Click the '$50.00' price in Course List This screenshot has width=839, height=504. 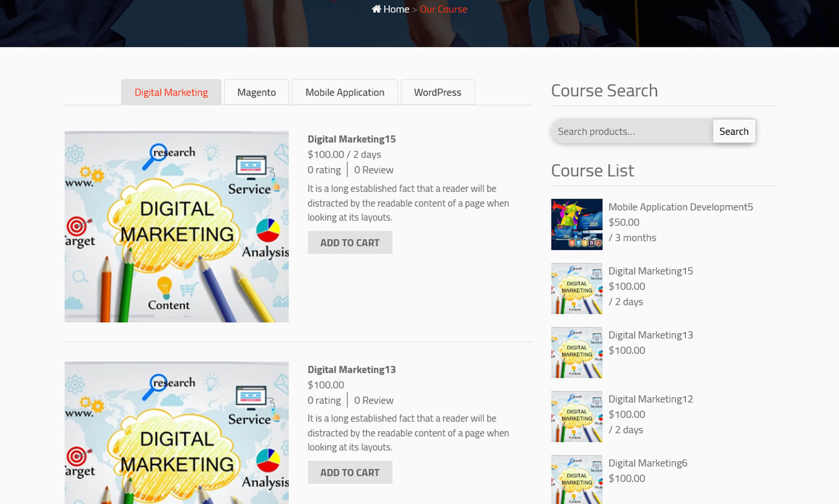(624, 222)
